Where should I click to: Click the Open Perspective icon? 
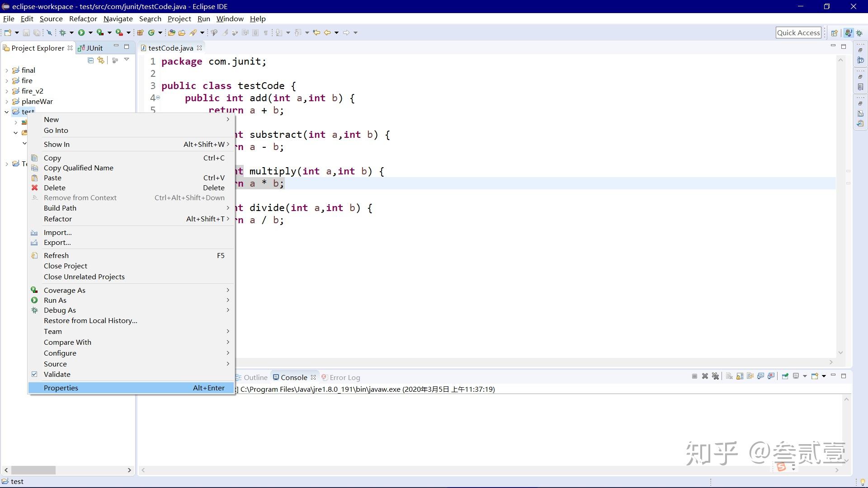click(835, 33)
